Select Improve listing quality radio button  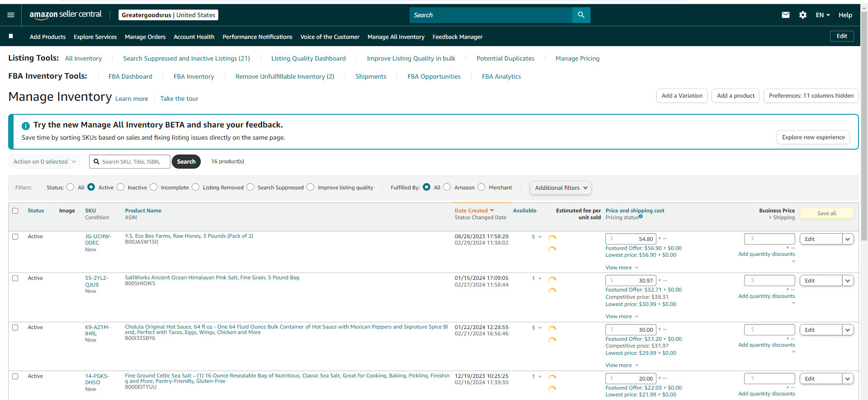[x=311, y=187]
